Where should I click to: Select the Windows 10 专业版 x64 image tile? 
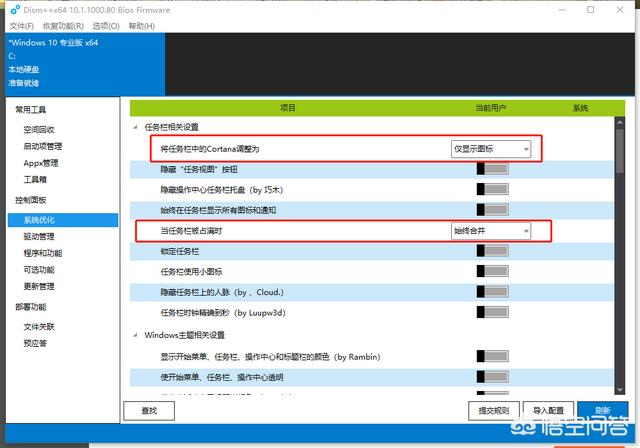(85, 64)
